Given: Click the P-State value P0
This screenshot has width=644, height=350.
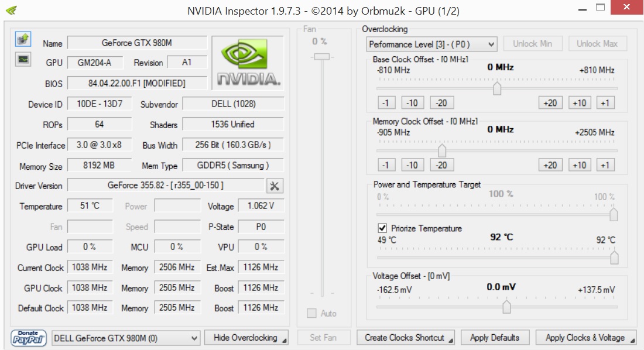Looking at the screenshot, I should (261, 227).
